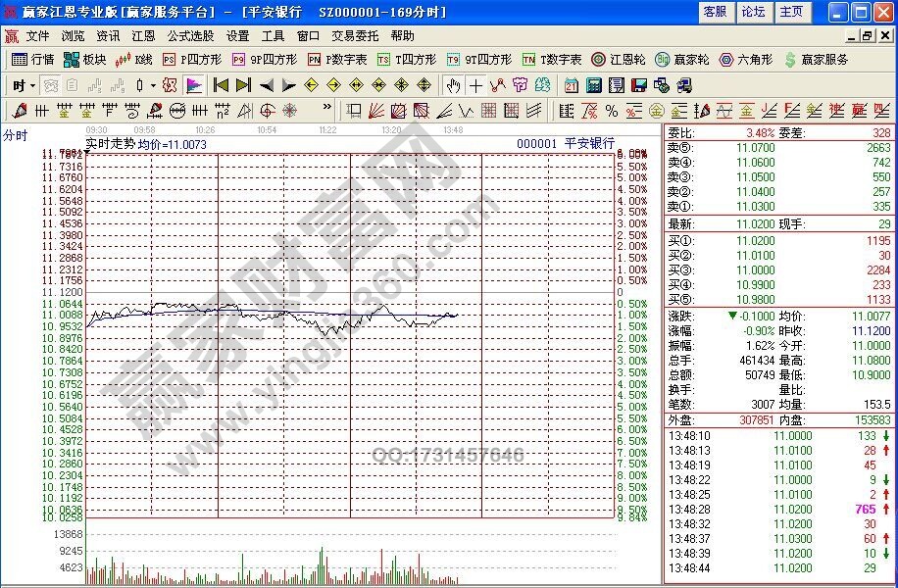
Task: Click the save floppy disk icon
Action: (638, 85)
